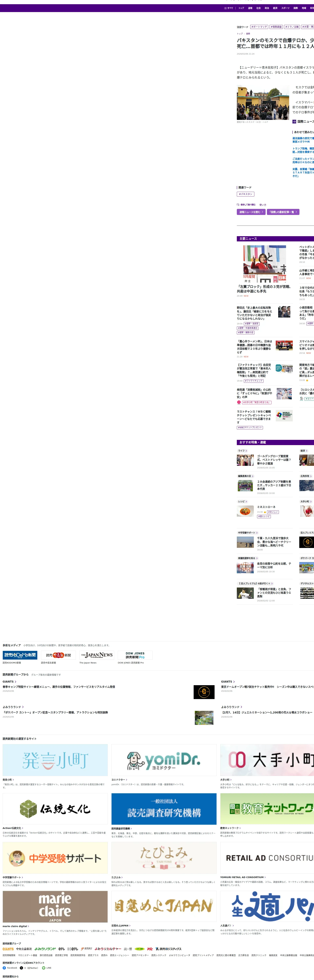Open the 使い方 link
The width and height of the screenshot is (314, 980).
coord(263,205)
